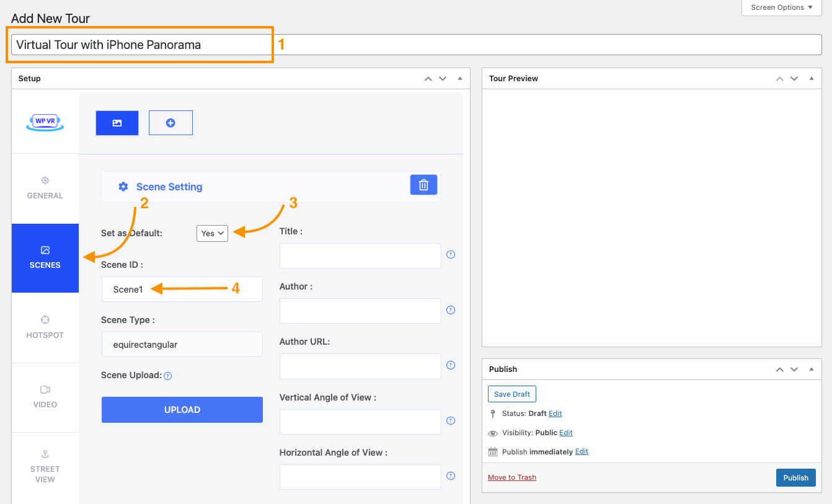
Task: Select the scene image tab icon
Action: pos(117,123)
